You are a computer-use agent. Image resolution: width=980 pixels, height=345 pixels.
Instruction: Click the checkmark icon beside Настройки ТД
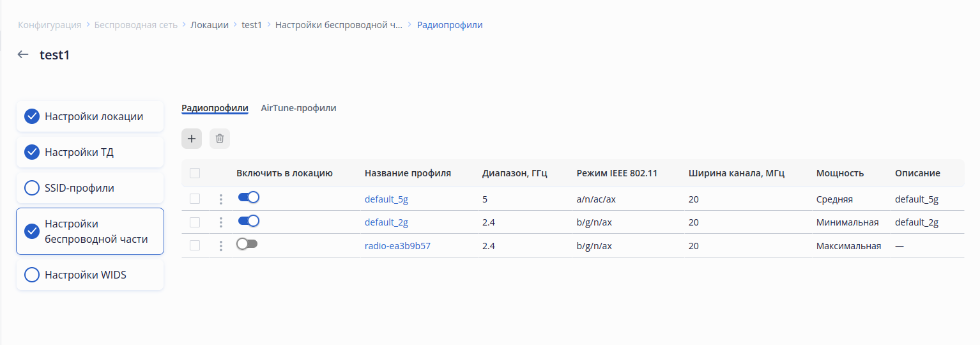[32, 152]
